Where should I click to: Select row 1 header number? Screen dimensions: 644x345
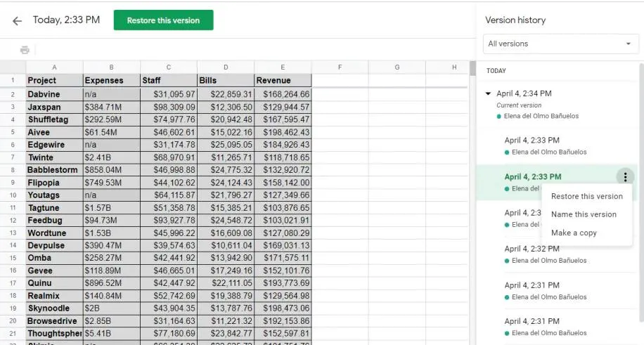coord(13,81)
